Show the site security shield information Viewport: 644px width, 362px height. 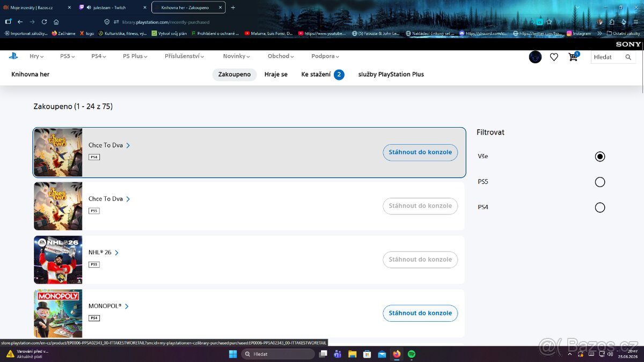(107, 22)
